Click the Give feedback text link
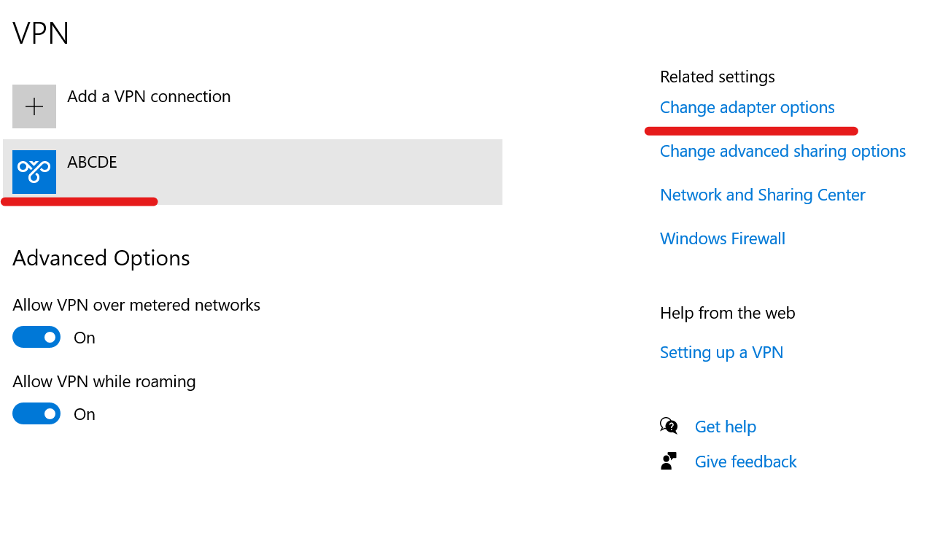Viewport: 940px width, 560px height. [x=745, y=462]
